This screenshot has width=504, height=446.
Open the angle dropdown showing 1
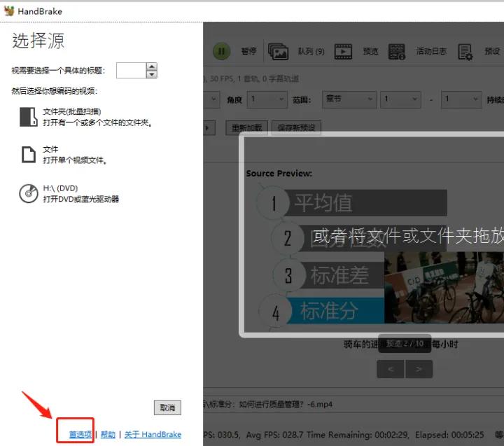267,99
